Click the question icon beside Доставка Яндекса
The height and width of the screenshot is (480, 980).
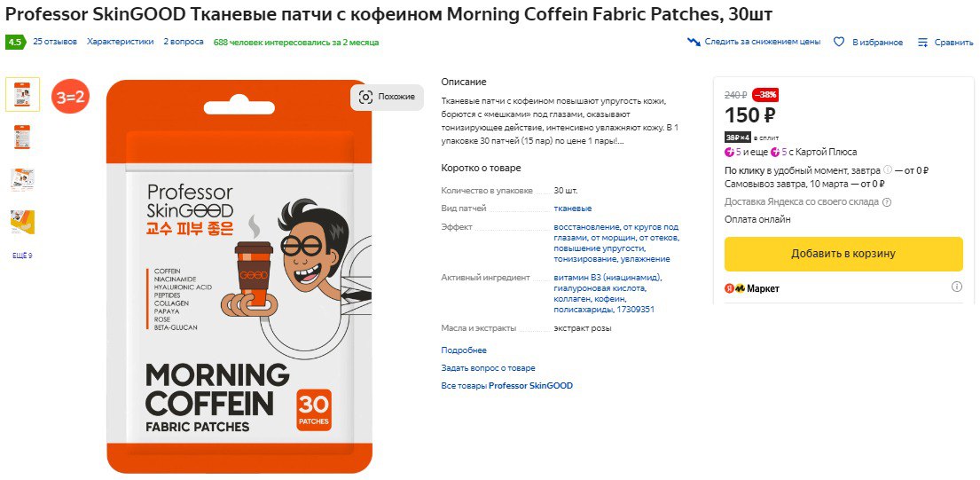pos(887,202)
